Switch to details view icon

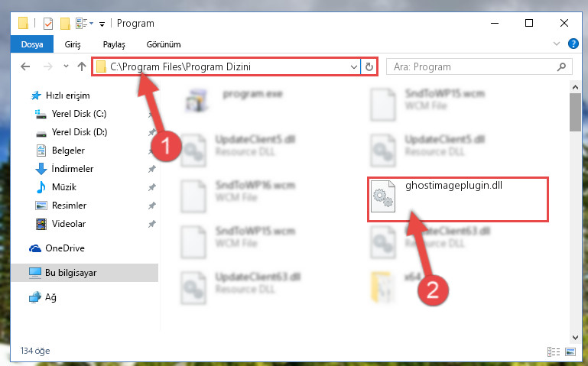554,351
